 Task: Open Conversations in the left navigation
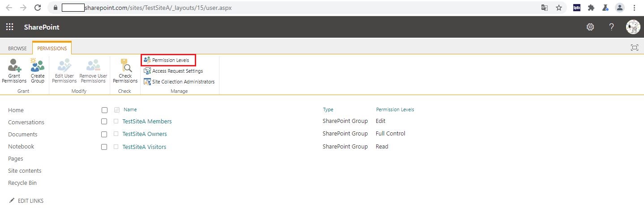coord(26,122)
